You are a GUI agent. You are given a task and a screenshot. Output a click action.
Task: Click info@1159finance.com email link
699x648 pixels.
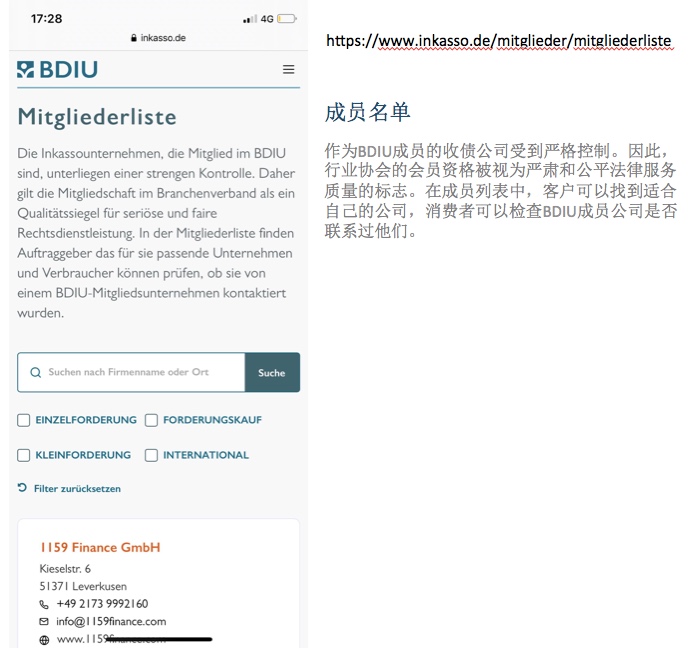tap(111, 621)
